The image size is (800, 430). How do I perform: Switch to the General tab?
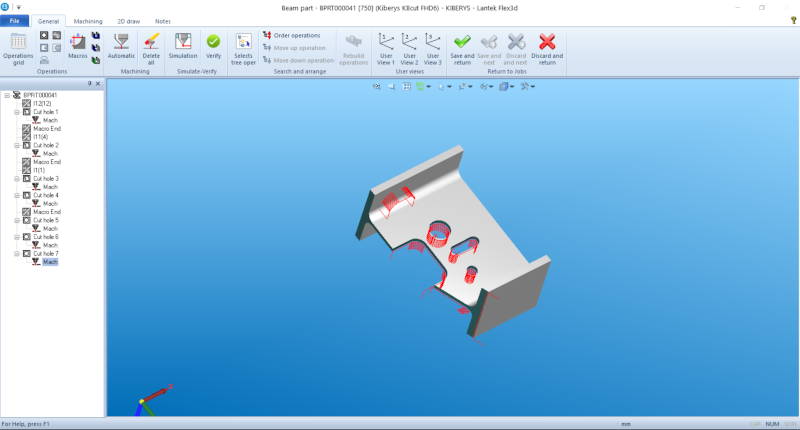(x=48, y=21)
